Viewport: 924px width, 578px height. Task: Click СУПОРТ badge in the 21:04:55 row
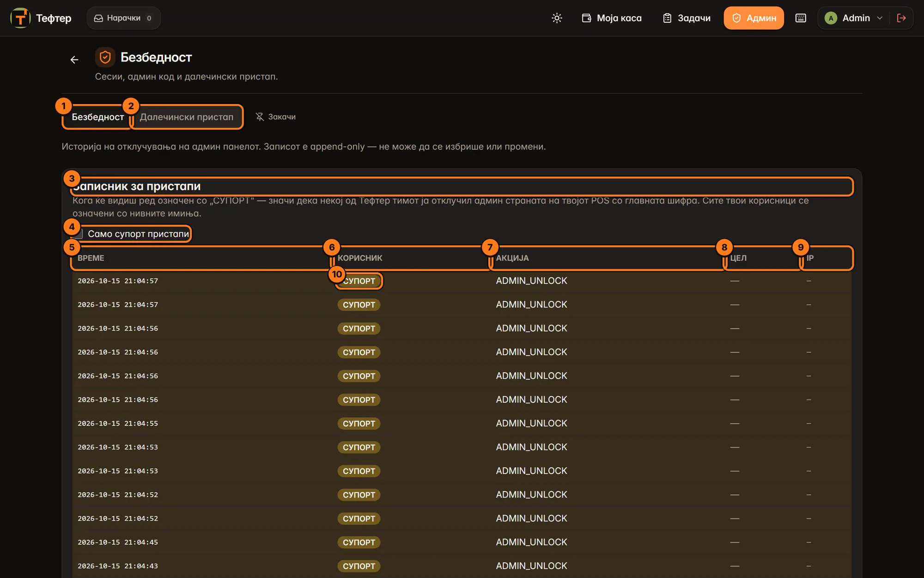click(x=359, y=424)
